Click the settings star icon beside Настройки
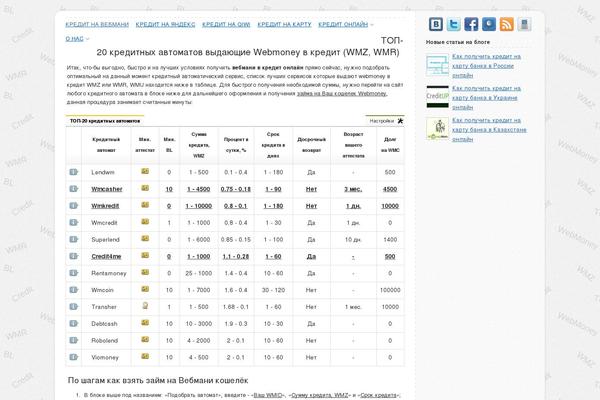The height and width of the screenshot is (400, 600). [400, 121]
